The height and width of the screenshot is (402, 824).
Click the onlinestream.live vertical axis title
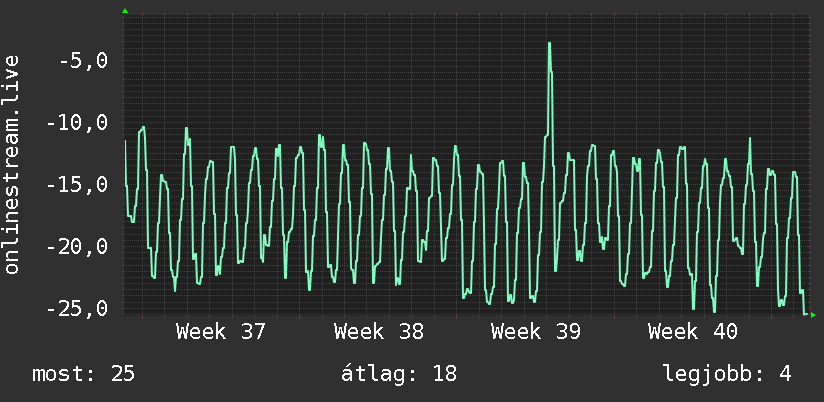pyautogui.click(x=11, y=164)
